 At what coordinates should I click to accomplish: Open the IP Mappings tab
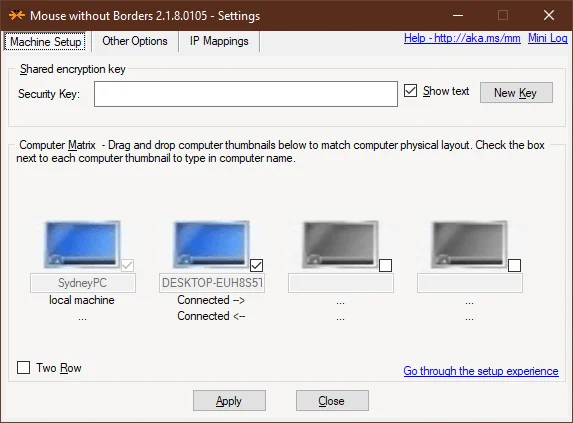219,41
